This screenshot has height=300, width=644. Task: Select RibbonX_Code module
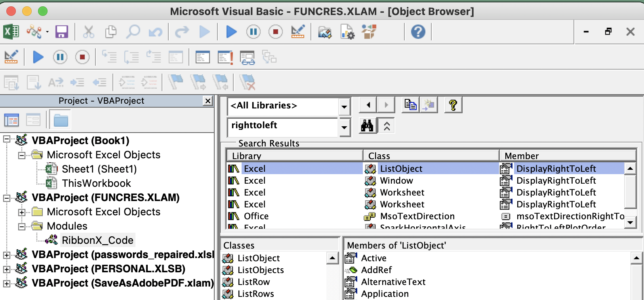coord(97,240)
